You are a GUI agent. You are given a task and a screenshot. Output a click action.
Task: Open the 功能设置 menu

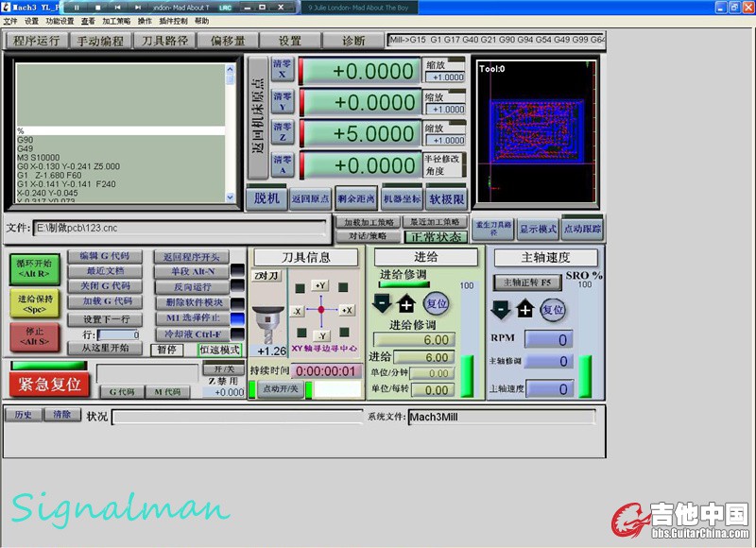click(60, 21)
